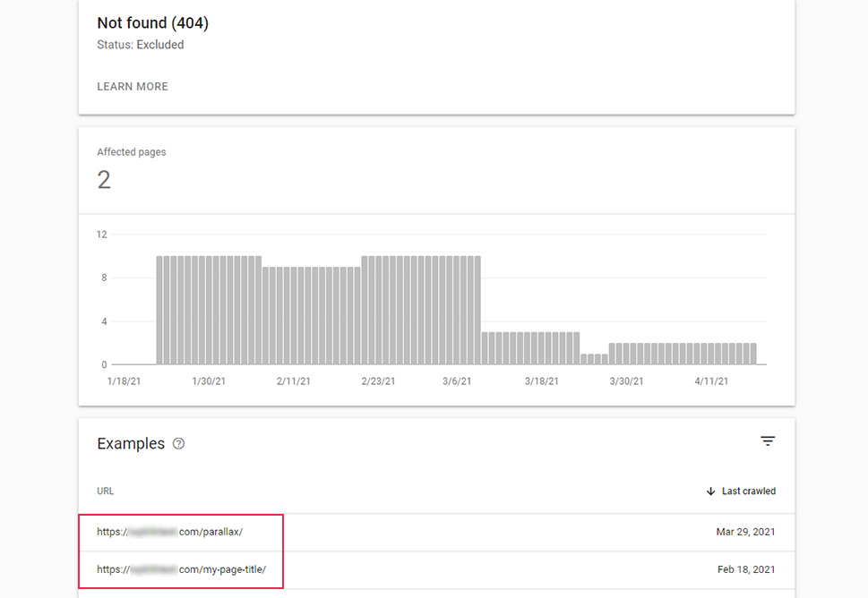The width and height of the screenshot is (868, 598).
Task: Click the 4/11/21 date on chart axis
Action: pos(711,381)
